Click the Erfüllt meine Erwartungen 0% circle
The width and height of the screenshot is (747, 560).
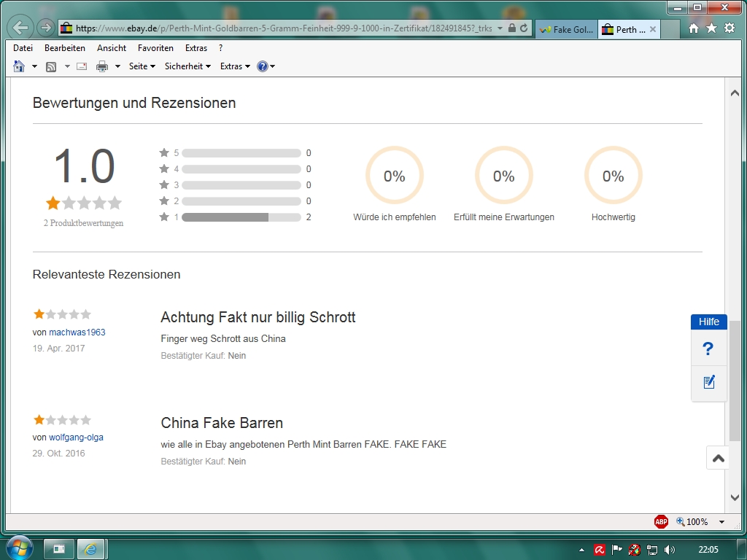[503, 175]
